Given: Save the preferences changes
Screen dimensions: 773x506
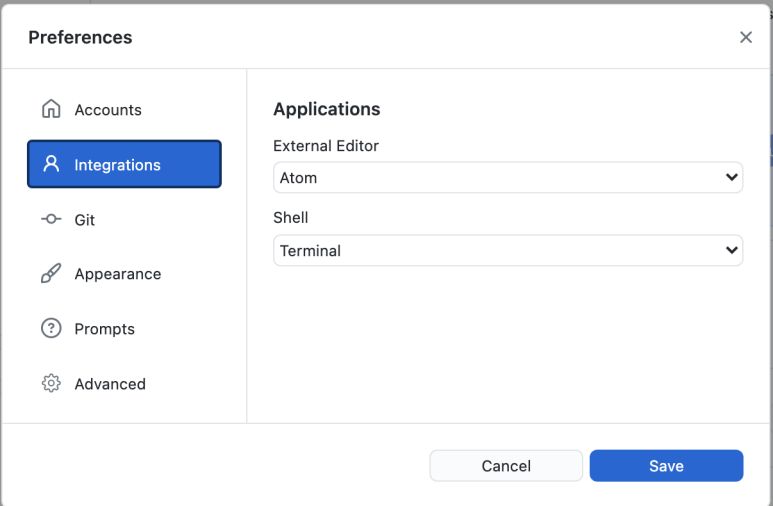Looking at the screenshot, I should (x=666, y=466).
